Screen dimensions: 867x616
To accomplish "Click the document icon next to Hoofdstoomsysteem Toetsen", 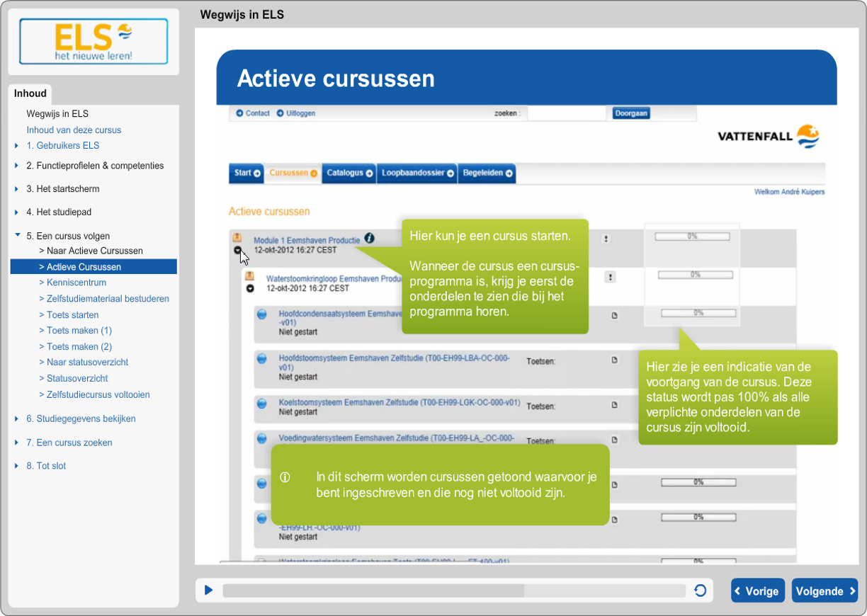I will pyautogui.click(x=613, y=360).
